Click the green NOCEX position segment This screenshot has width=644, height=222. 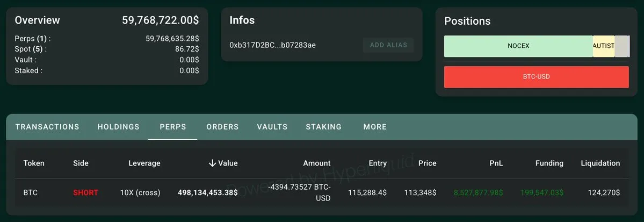pos(518,46)
